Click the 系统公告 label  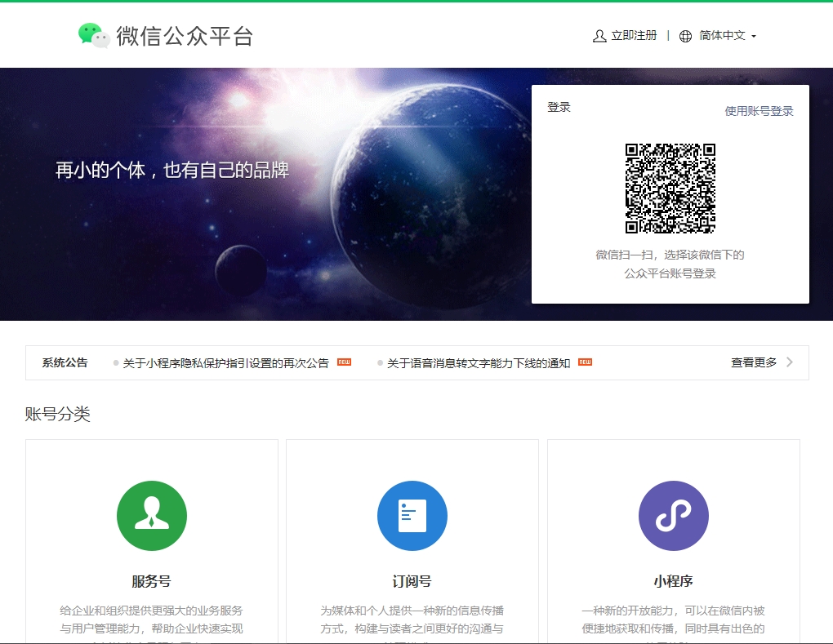(x=65, y=362)
